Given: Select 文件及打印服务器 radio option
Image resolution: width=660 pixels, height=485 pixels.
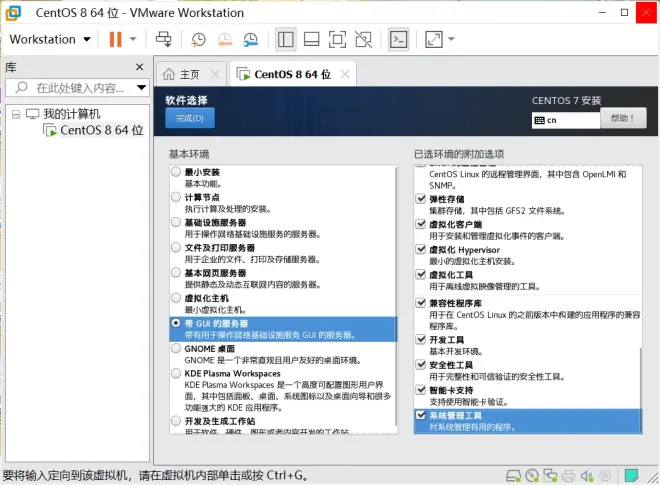Looking at the screenshot, I should pyautogui.click(x=176, y=247).
